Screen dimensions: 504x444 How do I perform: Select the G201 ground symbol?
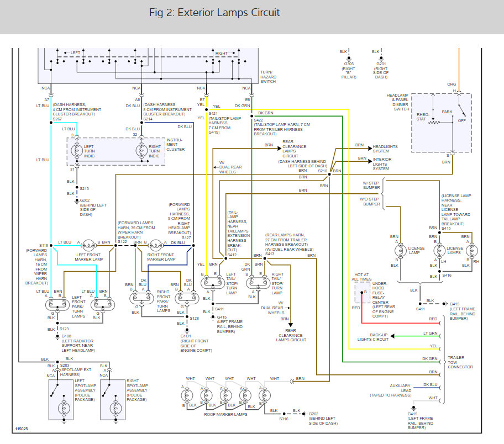381,59
